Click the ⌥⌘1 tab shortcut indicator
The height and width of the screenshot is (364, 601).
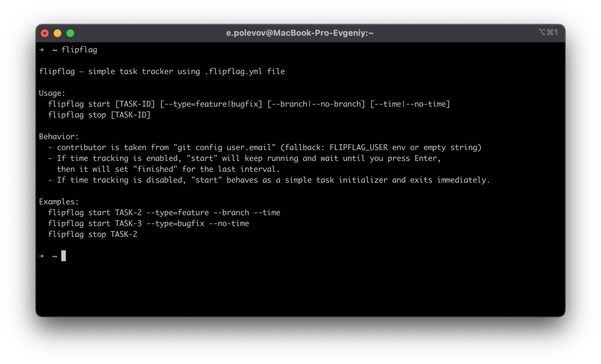pos(548,32)
